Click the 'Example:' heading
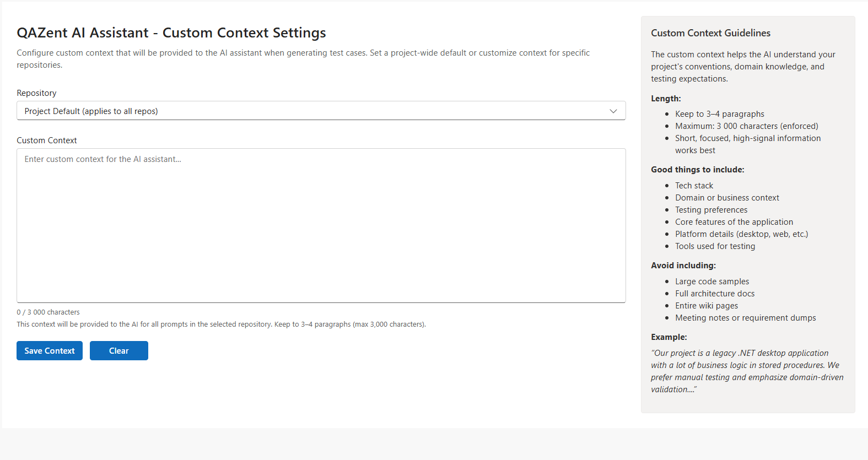This screenshot has width=868, height=460. click(669, 337)
